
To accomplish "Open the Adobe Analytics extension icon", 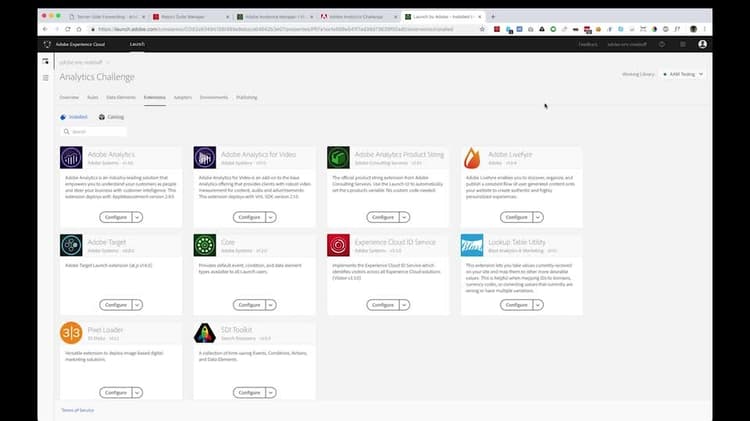I will pos(71,157).
